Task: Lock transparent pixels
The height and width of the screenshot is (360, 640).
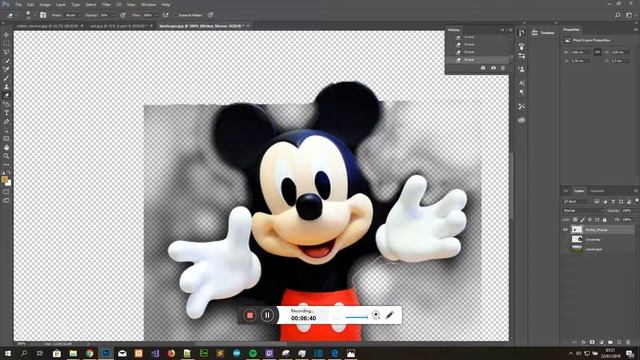Action: point(575,220)
